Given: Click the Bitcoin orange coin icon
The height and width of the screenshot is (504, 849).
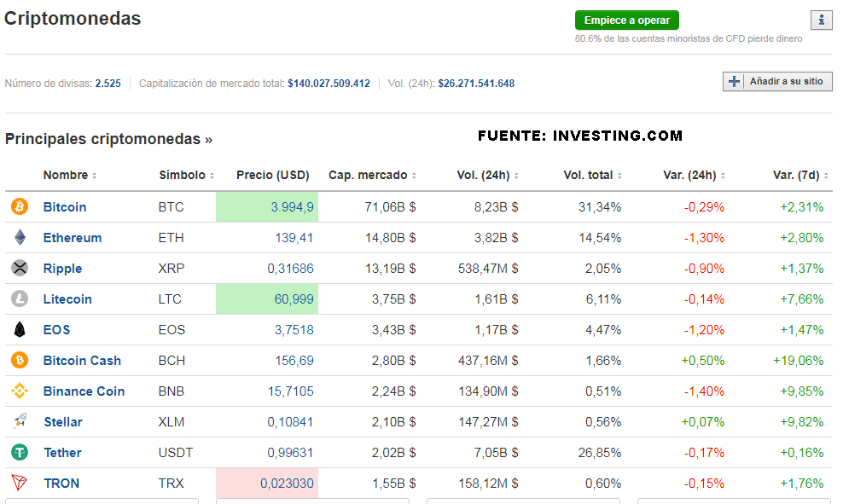Looking at the screenshot, I should pyautogui.click(x=20, y=207).
